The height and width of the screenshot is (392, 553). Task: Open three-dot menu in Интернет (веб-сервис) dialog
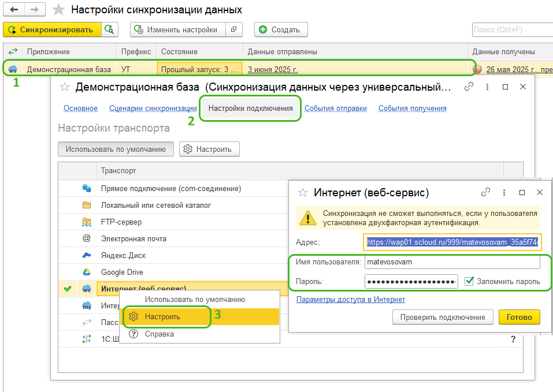tap(504, 192)
